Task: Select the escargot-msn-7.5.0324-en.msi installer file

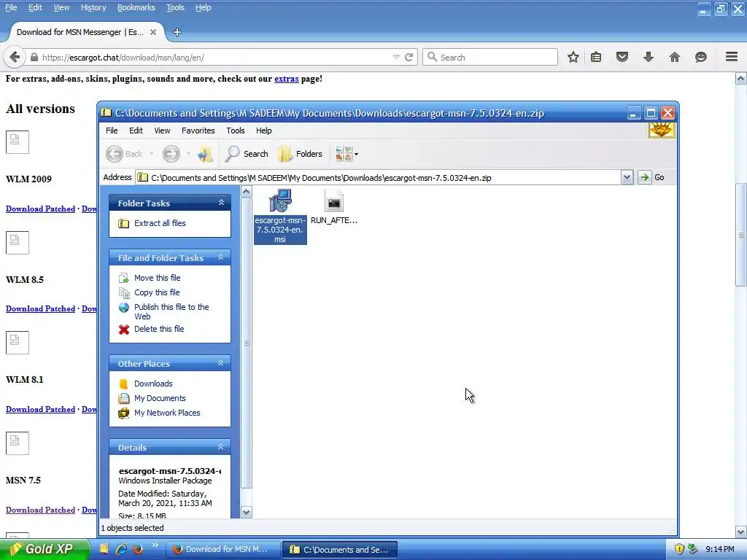Action: pos(280,216)
